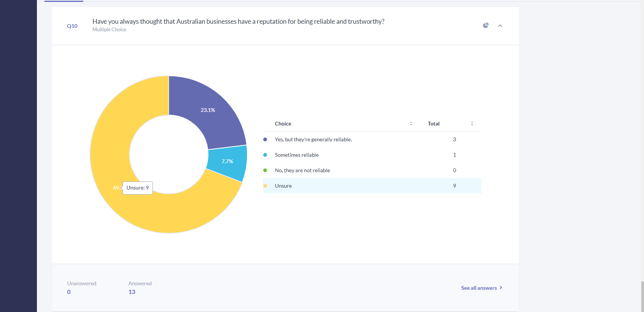The height and width of the screenshot is (312, 644).
Task: Click the yellow Unsure legend dot
Action: 265,186
